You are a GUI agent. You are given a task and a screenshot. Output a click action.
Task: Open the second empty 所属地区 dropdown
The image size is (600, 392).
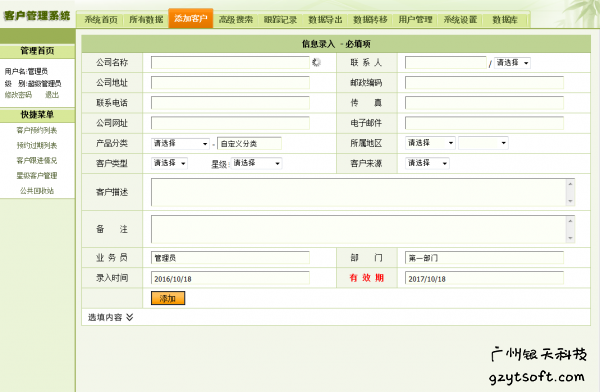coord(483,143)
